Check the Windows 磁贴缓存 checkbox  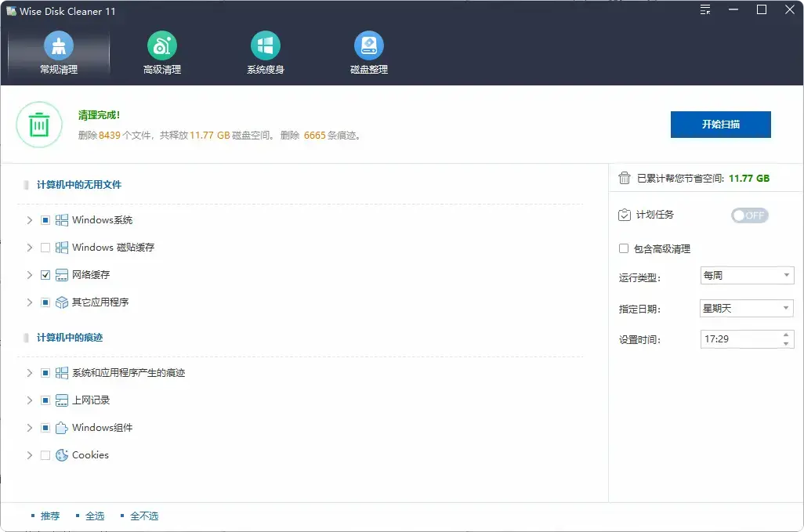click(x=45, y=248)
